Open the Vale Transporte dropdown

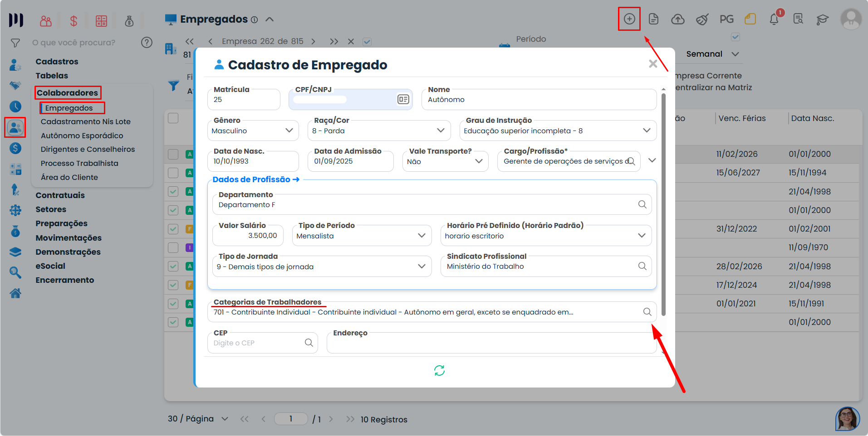446,161
